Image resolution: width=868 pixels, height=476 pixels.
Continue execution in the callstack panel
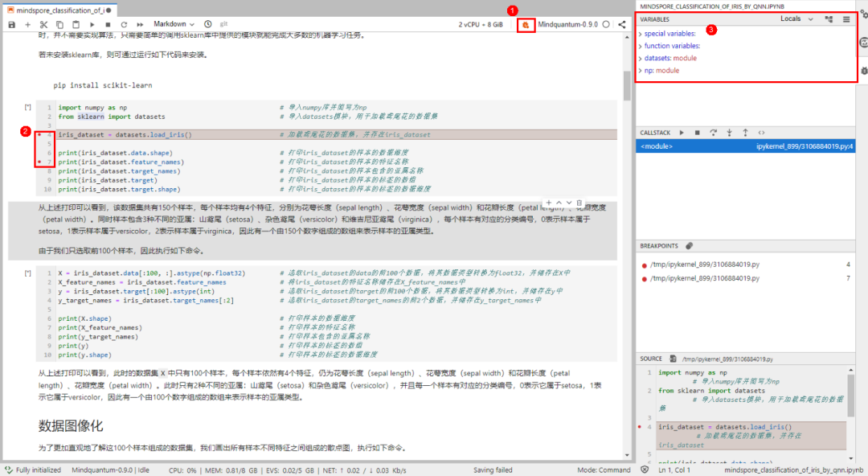tap(682, 132)
